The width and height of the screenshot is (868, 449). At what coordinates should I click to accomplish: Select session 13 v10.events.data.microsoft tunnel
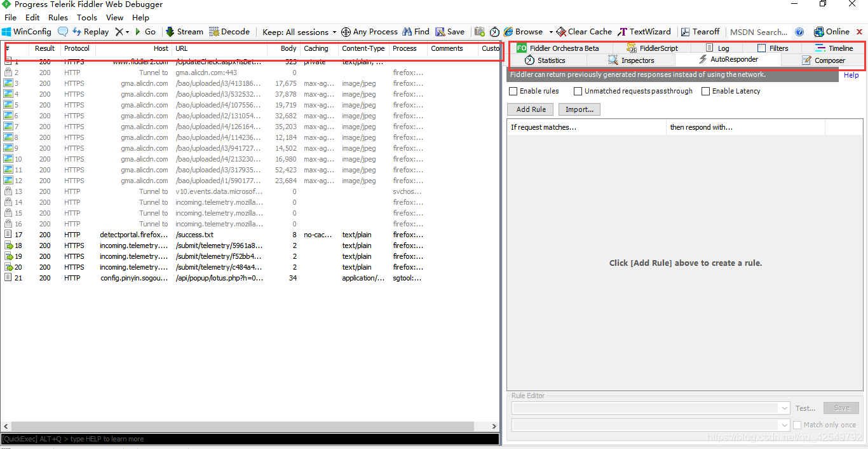pyautogui.click(x=250, y=191)
